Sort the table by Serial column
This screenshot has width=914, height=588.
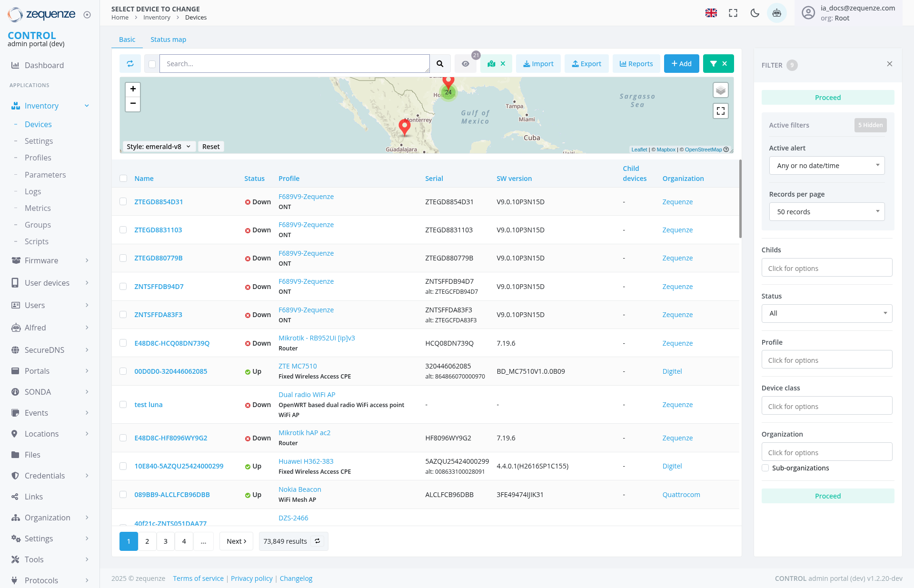tap(434, 179)
